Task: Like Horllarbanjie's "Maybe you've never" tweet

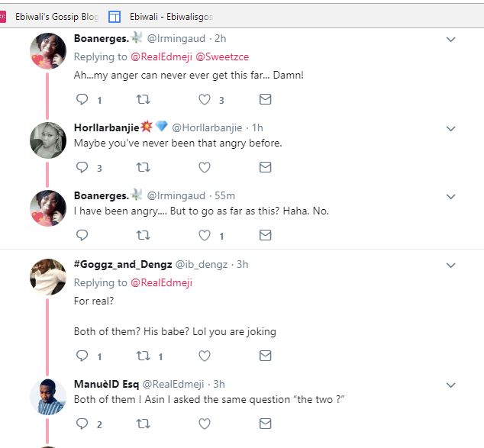Action: click(204, 167)
